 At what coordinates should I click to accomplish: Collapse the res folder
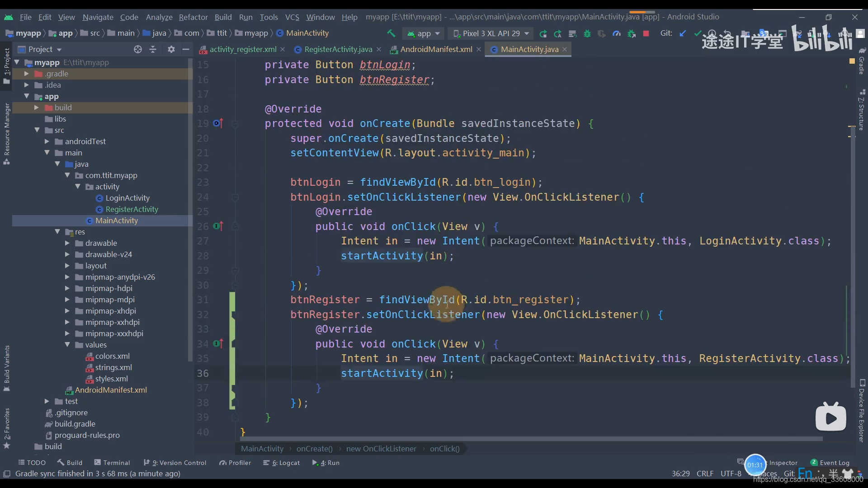(x=57, y=232)
